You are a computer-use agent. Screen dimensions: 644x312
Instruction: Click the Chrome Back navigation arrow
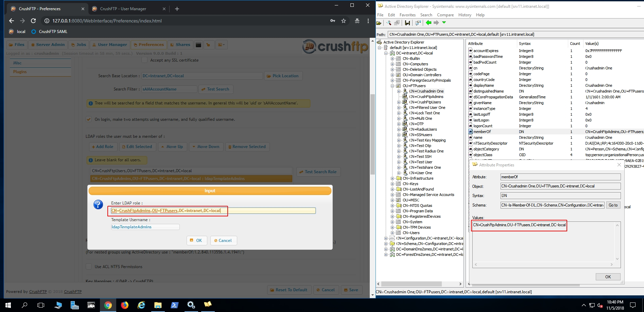(12, 21)
